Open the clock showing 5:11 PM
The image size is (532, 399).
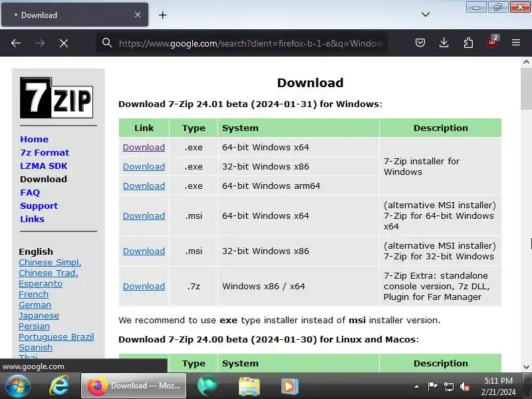point(498,386)
